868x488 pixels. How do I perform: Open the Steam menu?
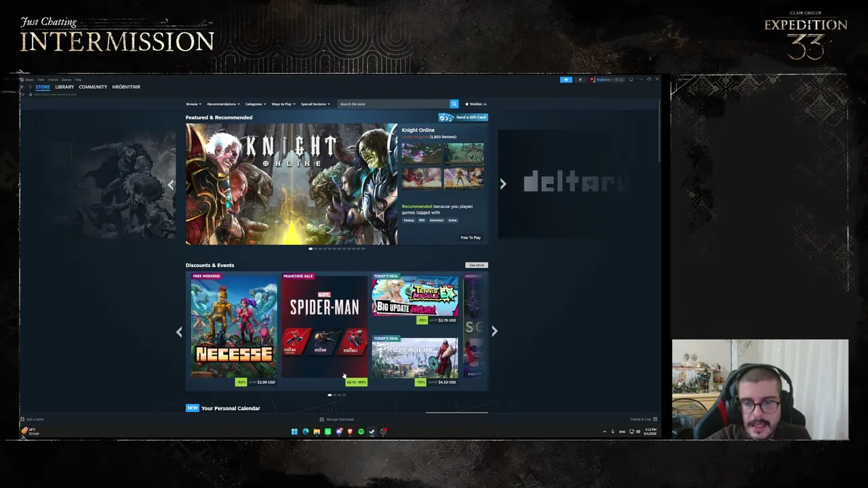(x=29, y=79)
